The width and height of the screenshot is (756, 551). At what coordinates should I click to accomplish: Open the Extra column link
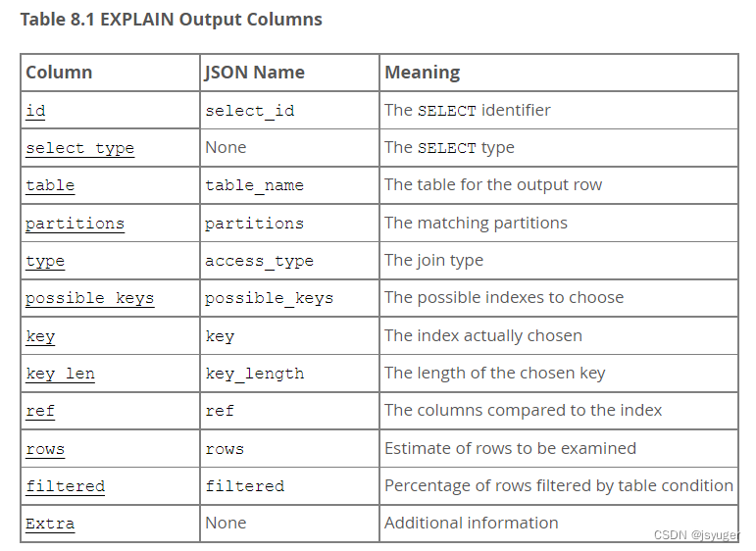[x=50, y=524]
